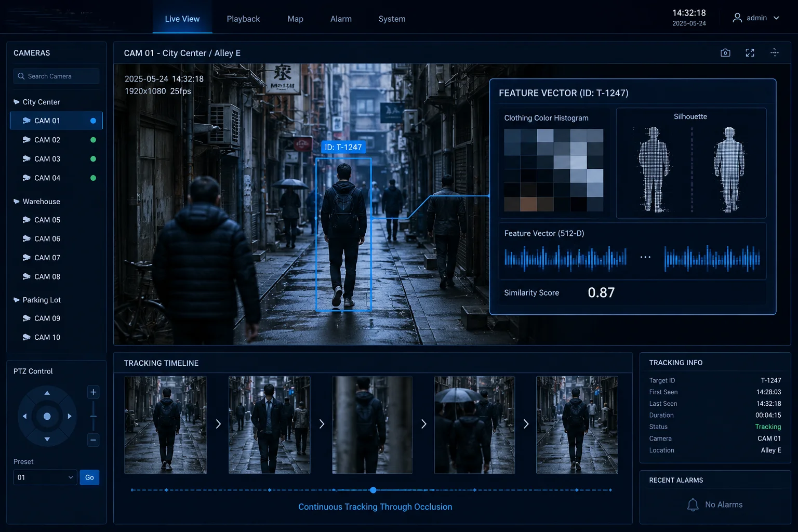Open the Preset 01 dropdown
This screenshot has height=532, width=798.
coord(45,477)
